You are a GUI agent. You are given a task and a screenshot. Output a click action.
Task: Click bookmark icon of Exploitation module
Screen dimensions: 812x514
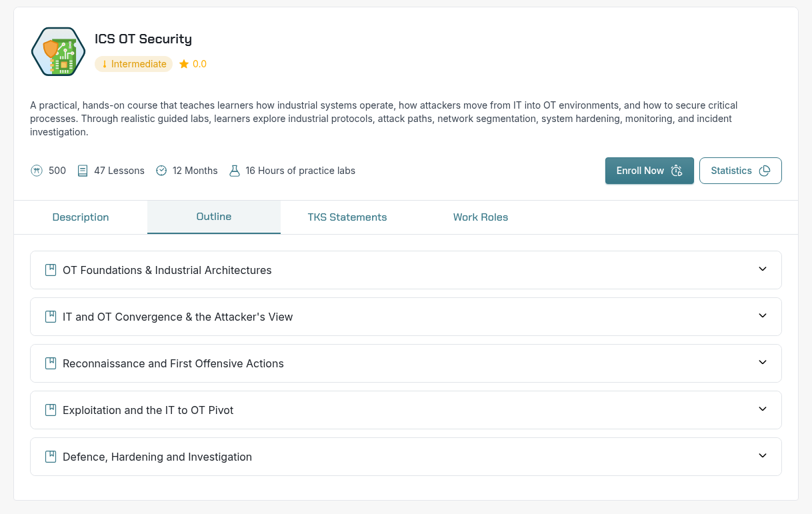point(50,410)
